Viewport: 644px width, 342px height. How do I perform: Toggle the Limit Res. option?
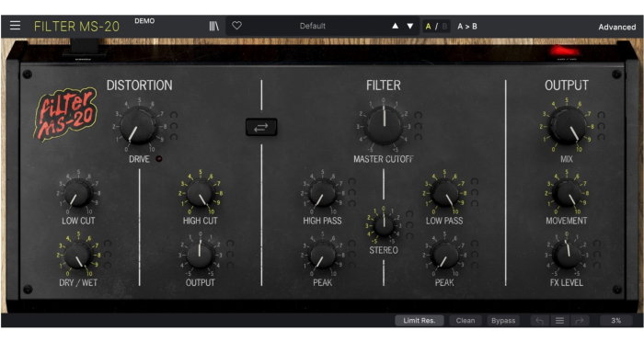tap(419, 321)
